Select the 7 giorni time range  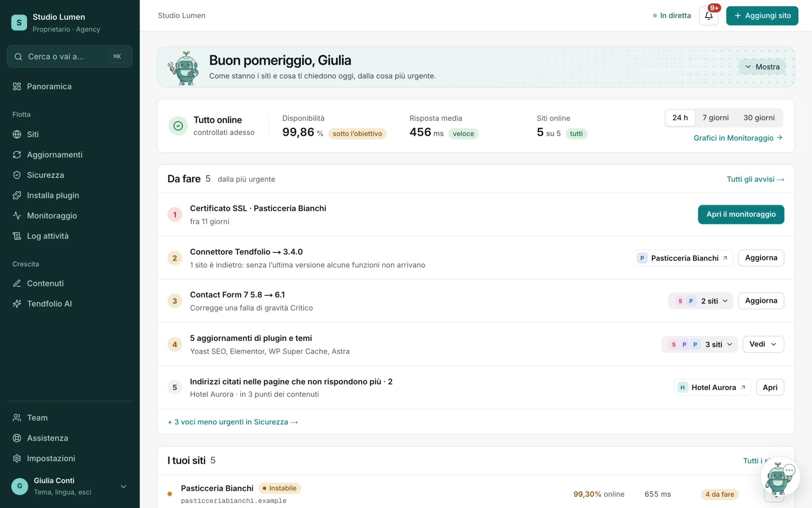coord(715,118)
